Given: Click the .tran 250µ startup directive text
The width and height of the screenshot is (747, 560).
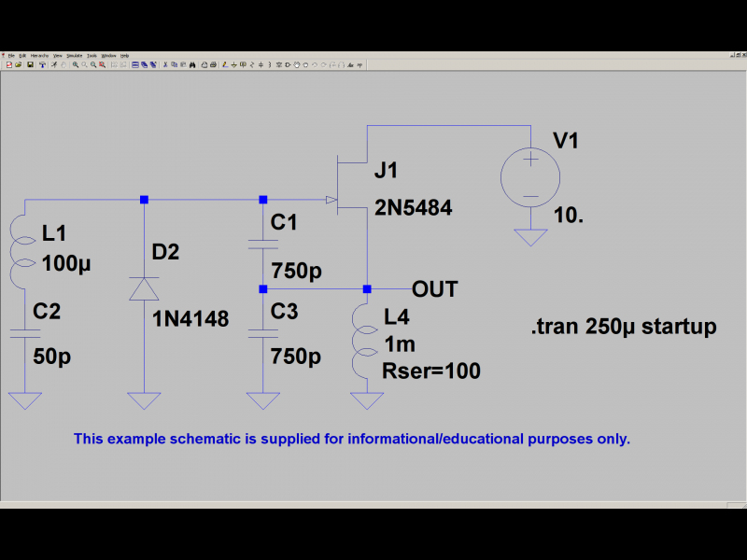Looking at the screenshot, I should click(x=624, y=327).
